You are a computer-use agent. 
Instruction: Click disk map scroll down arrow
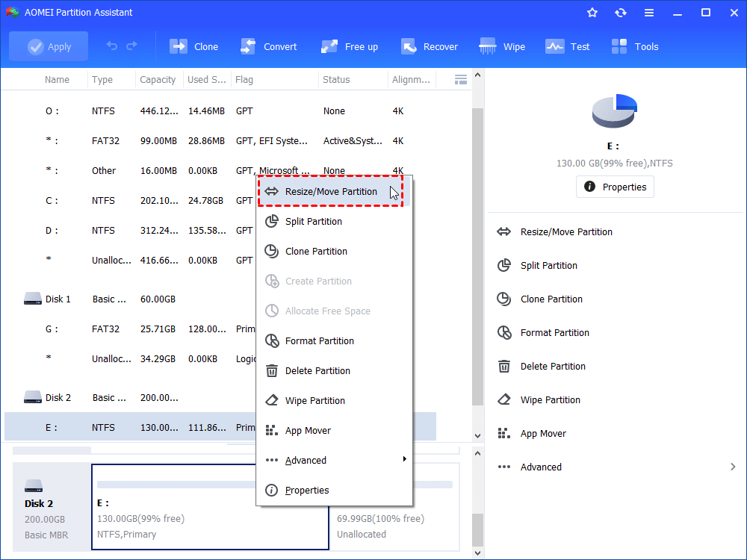[477, 553]
